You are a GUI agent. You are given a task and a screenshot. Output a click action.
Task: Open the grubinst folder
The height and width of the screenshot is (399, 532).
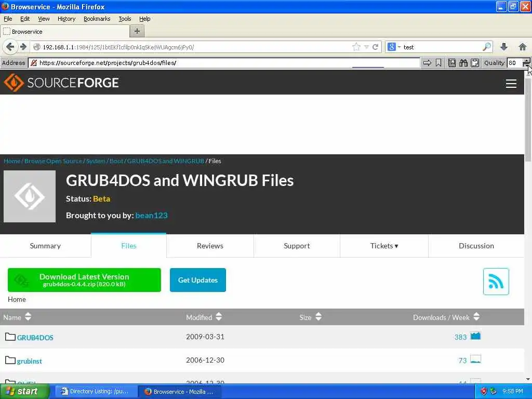click(29, 361)
